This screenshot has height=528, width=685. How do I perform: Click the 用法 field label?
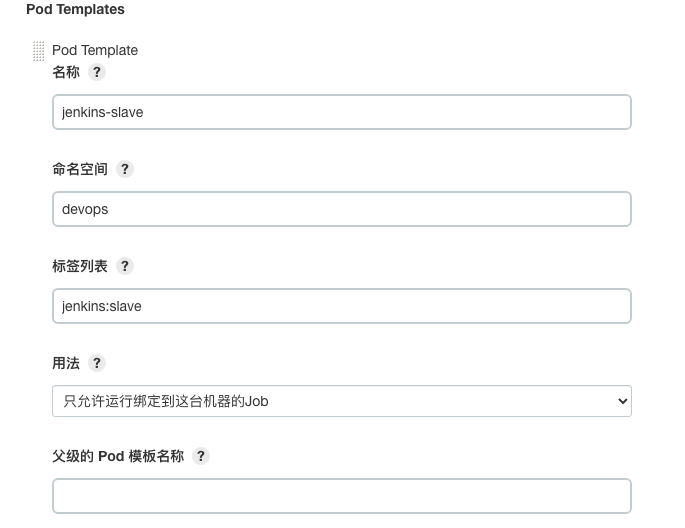click(66, 363)
